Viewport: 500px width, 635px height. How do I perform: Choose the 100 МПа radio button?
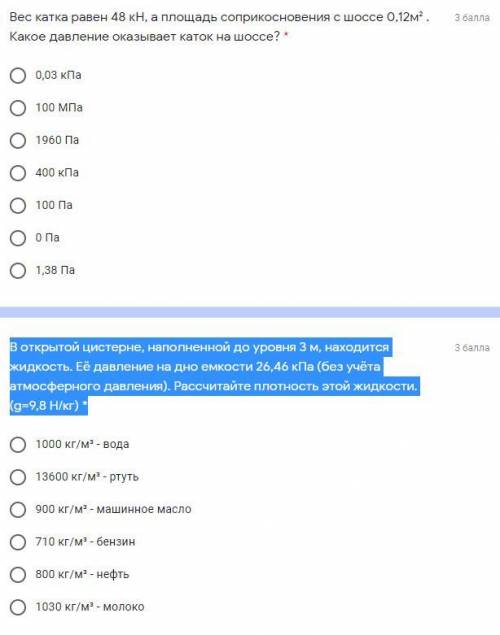[18, 108]
